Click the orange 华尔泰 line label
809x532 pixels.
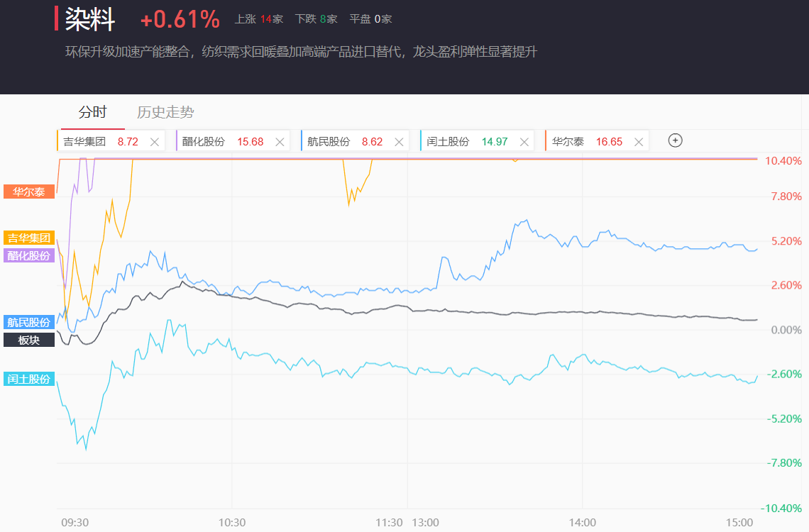click(29, 192)
